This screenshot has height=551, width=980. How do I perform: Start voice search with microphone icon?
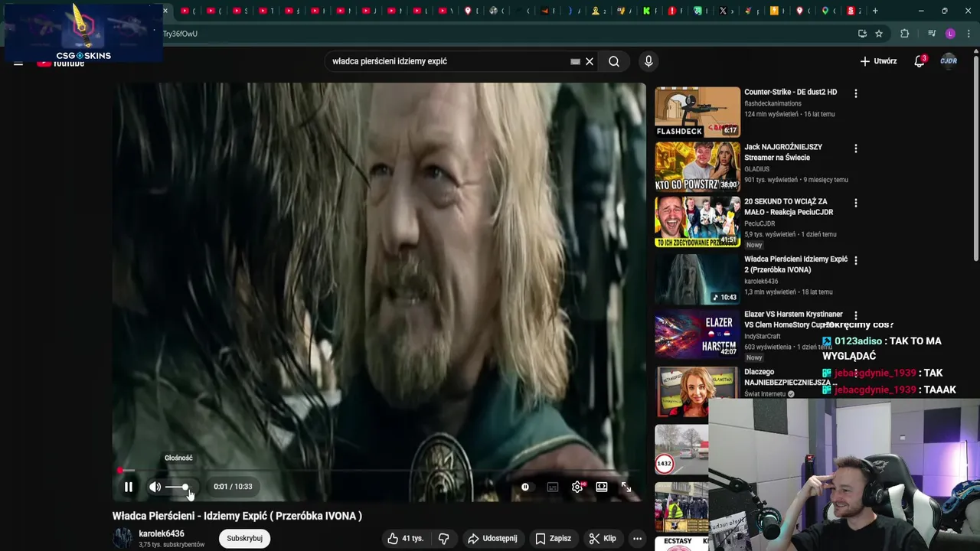point(648,61)
